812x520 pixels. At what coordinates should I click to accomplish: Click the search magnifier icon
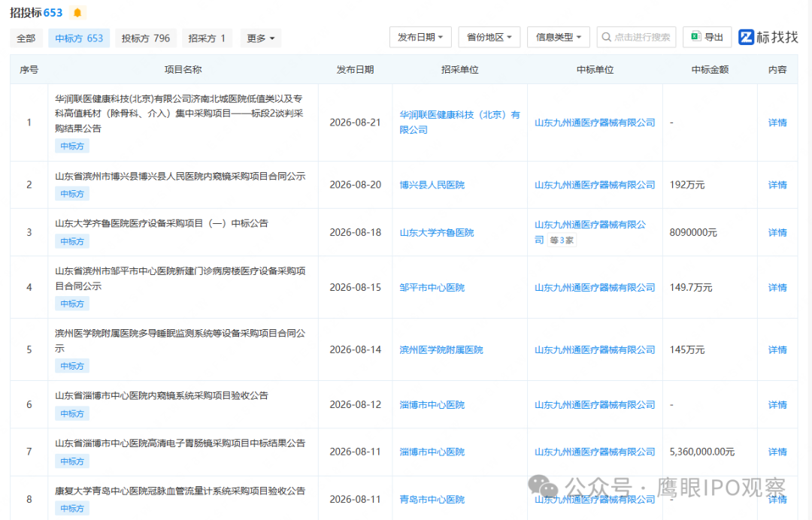click(x=607, y=38)
